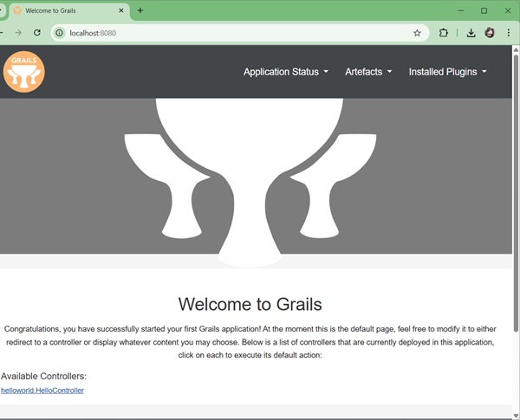520x420 pixels.
Task: Open the helloworld.HelloController link
Action: coord(42,391)
